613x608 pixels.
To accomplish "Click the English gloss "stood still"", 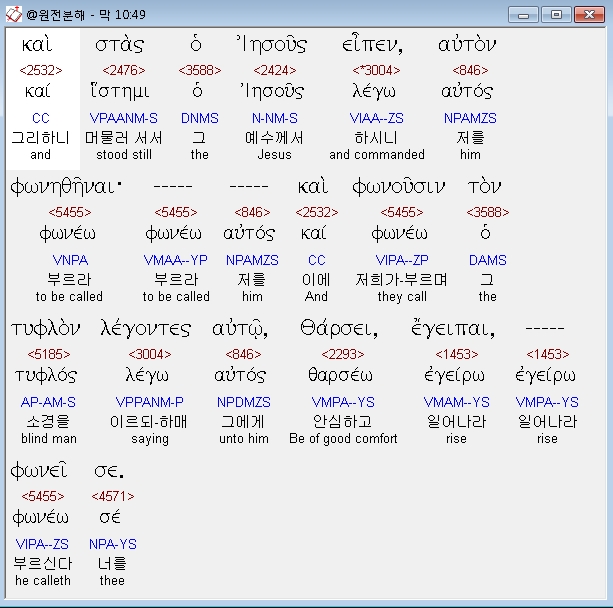I will pyautogui.click(x=124, y=155).
